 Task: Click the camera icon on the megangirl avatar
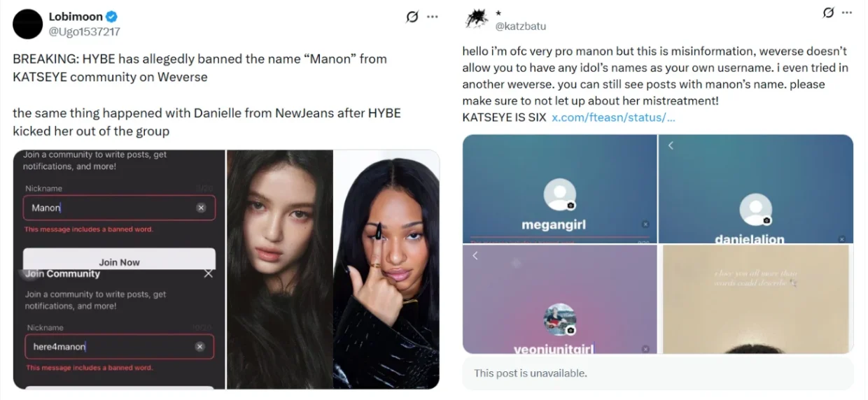click(x=571, y=206)
